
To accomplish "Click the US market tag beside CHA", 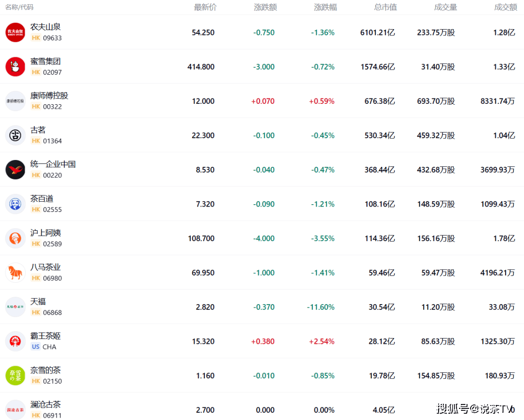I will click(x=35, y=347).
